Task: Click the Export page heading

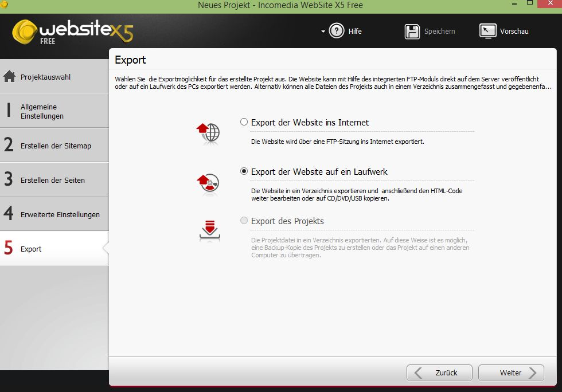Action: 130,60
